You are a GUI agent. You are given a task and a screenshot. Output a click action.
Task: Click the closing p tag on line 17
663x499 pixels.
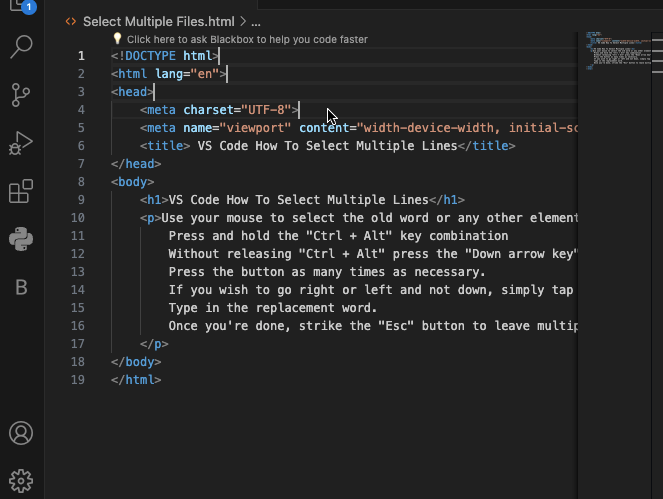(x=154, y=344)
